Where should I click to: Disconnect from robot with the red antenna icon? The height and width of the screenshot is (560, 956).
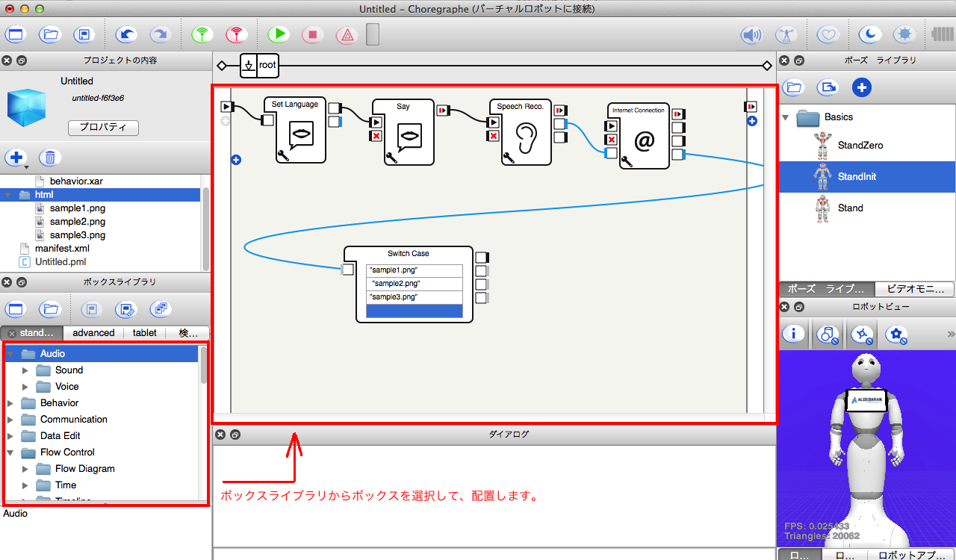(x=236, y=34)
